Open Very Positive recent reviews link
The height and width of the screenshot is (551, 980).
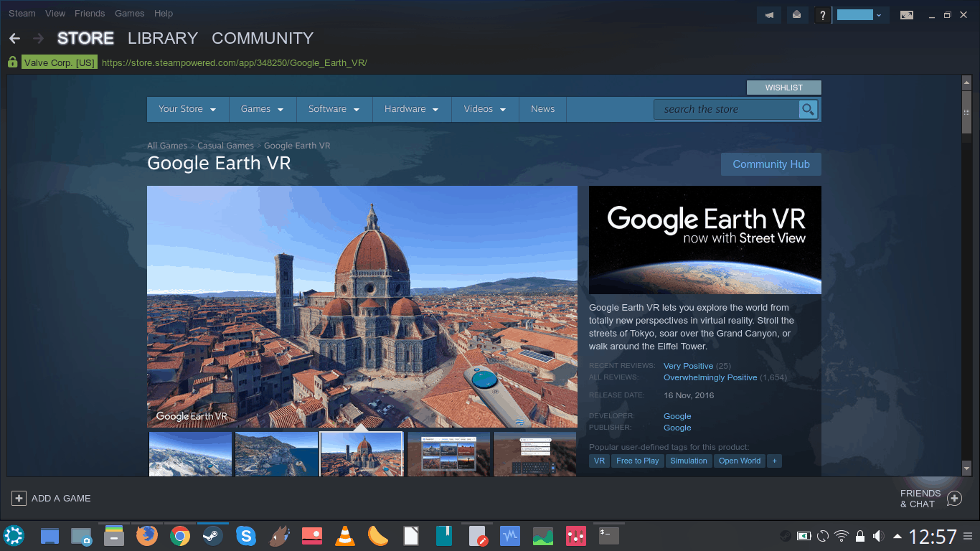coord(688,366)
